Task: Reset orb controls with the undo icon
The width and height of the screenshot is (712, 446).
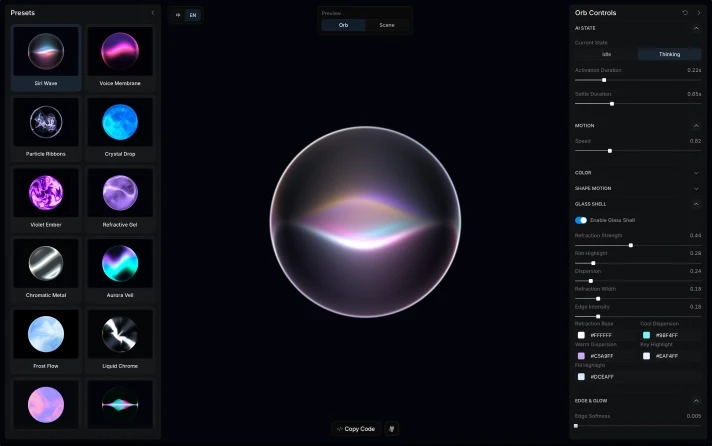Action: [685, 13]
